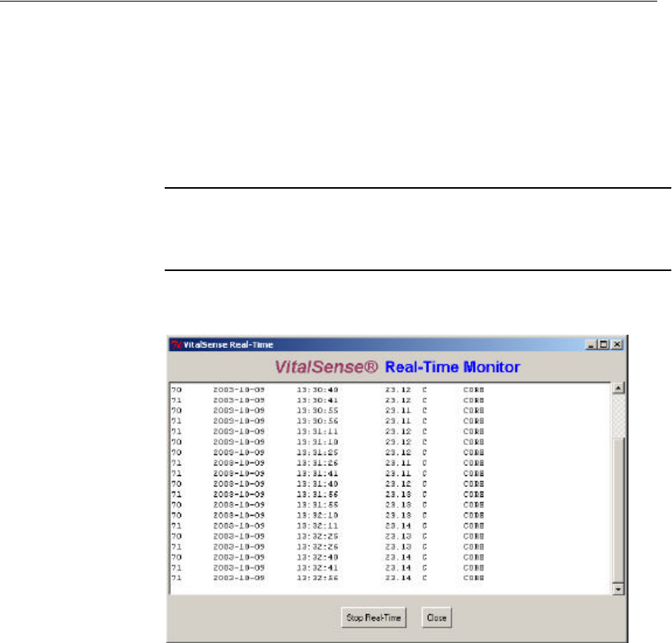This screenshot has width=672, height=643.
Task: Select the time value 13:30:56
Action: pyautogui.click(x=317, y=421)
